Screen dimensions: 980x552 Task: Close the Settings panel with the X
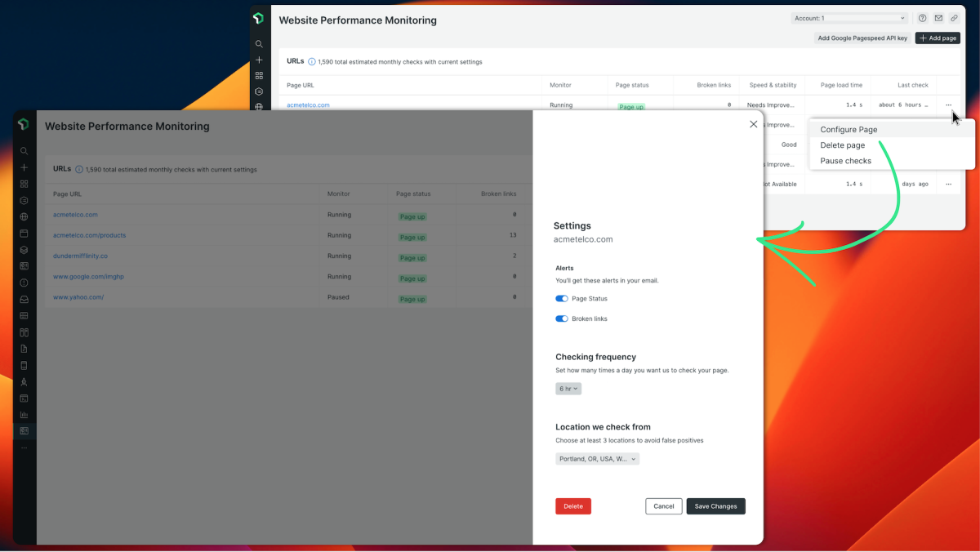click(x=753, y=124)
